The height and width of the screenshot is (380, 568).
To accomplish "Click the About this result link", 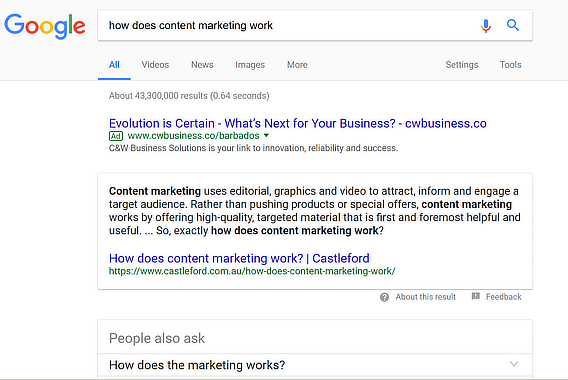I will (x=426, y=297).
